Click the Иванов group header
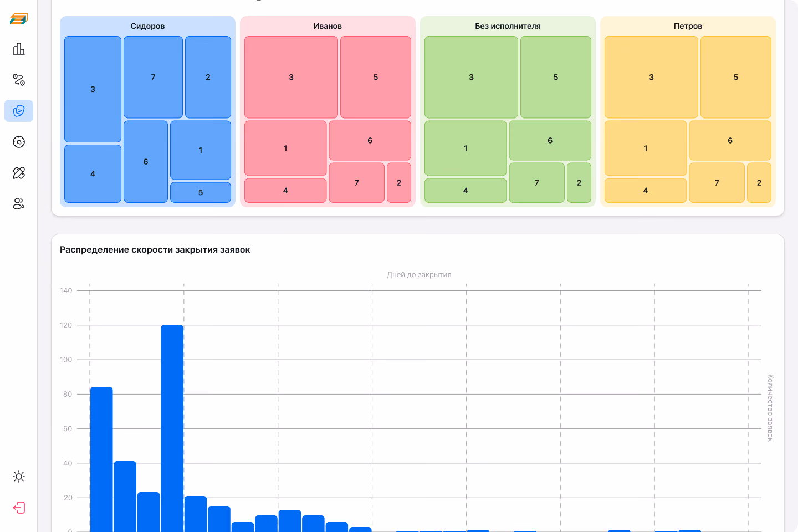Screen dimensions: 798x532 pyautogui.click(x=328, y=26)
